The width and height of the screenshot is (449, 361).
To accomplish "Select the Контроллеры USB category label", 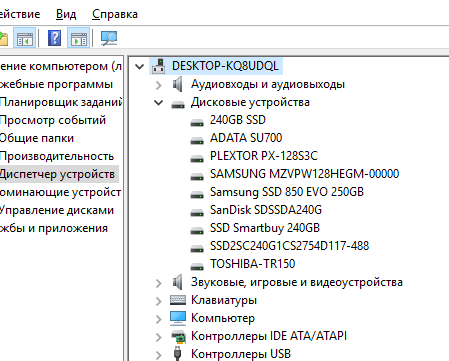I will [x=241, y=354].
